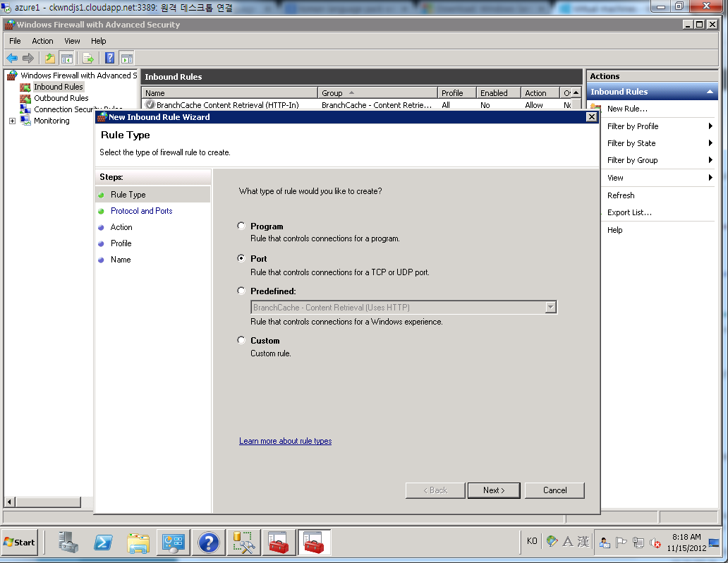Sort by the Group column header

pyautogui.click(x=377, y=93)
